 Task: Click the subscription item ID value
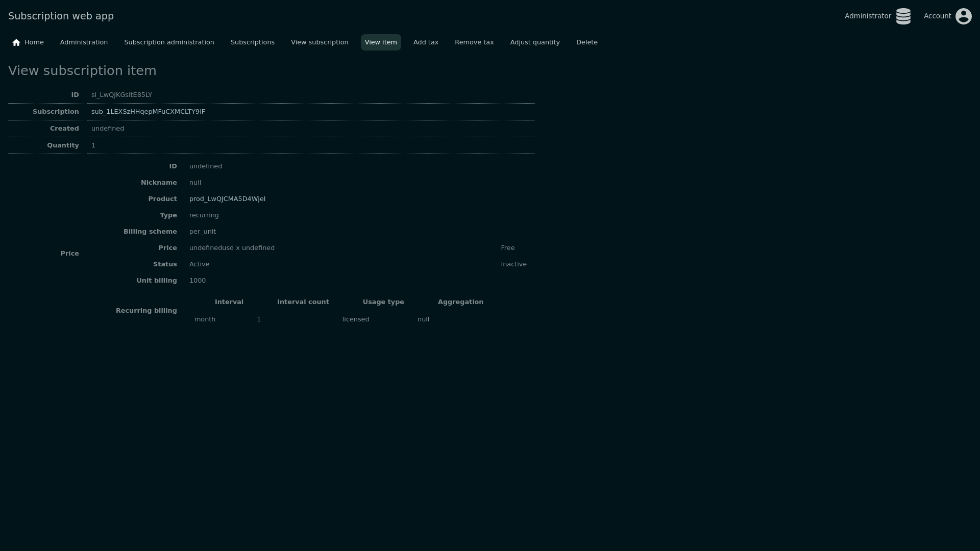coord(121,95)
